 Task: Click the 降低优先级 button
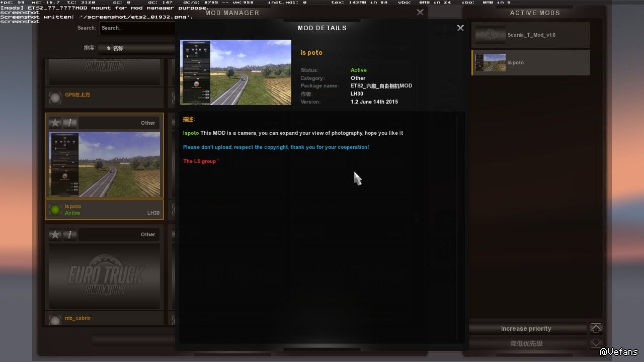coord(526,343)
